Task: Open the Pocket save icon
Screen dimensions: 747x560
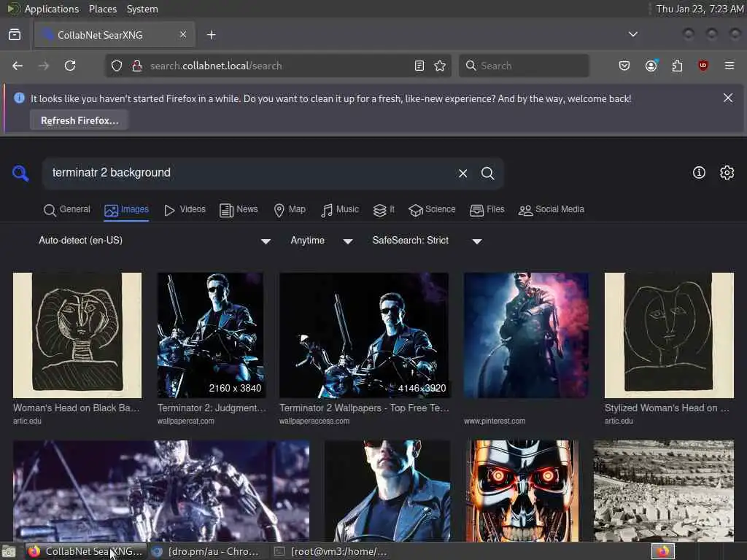Action: click(x=624, y=66)
